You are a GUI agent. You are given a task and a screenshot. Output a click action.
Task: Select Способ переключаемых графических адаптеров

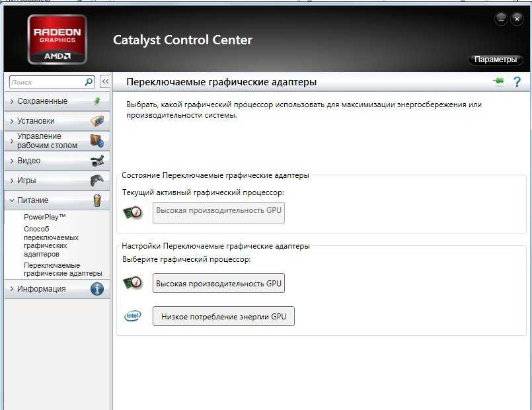(51, 241)
